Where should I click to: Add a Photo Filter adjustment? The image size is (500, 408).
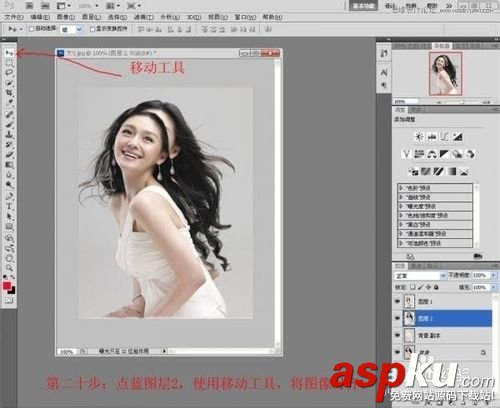[x=457, y=154]
